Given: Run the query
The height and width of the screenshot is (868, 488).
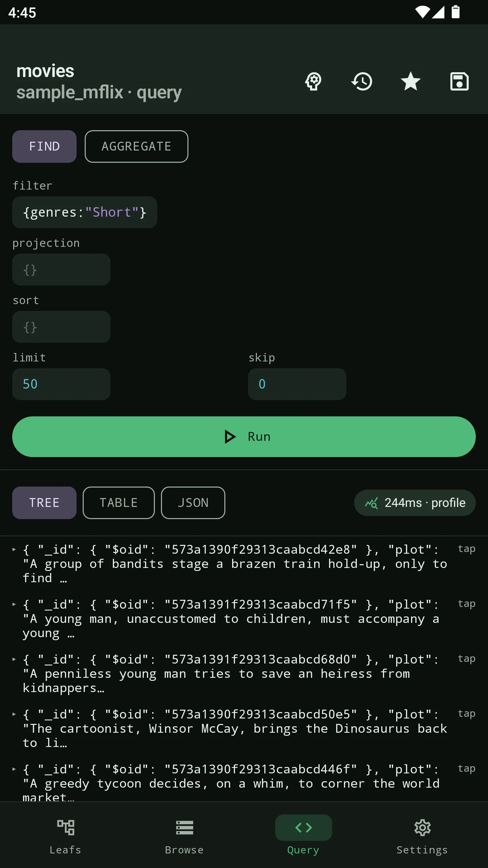Looking at the screenshot, I should point(244,437).
